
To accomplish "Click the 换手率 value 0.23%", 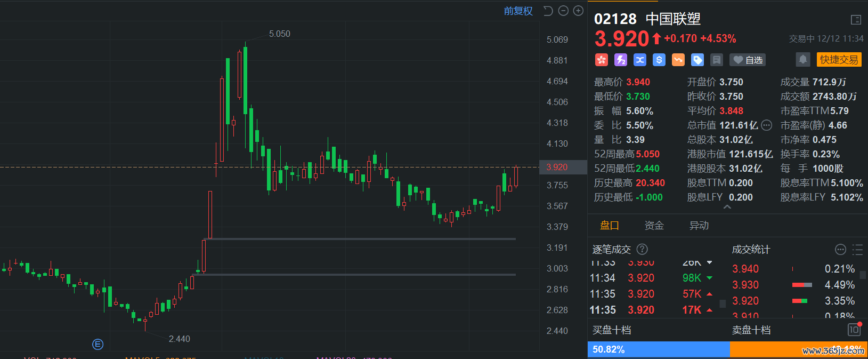I will 826,154.
